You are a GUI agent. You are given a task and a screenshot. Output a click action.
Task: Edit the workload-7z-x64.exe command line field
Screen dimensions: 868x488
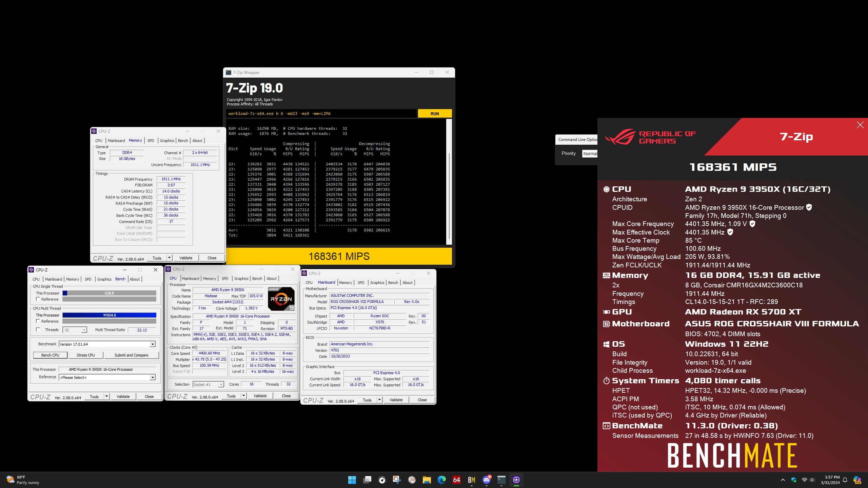coord(321,114)
